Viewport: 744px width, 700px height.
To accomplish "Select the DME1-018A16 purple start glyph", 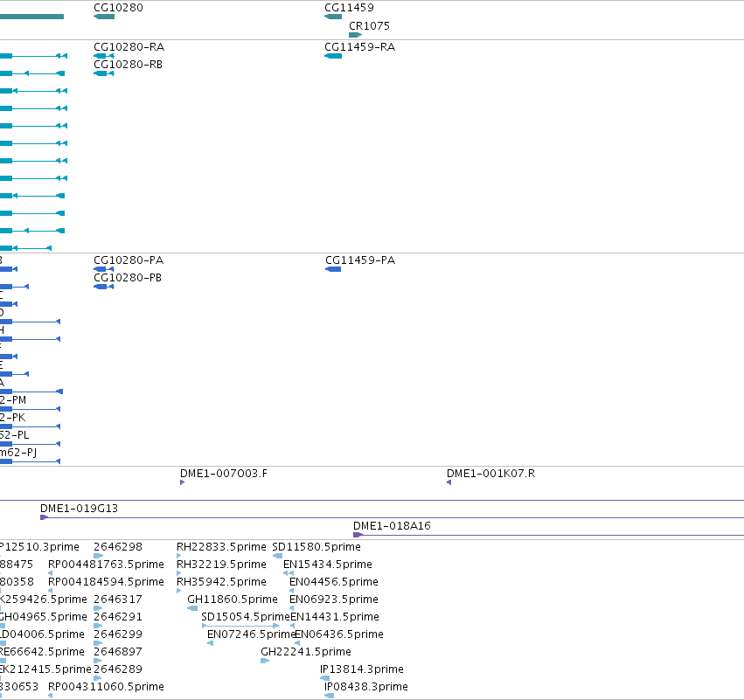I will click(358, 535).
